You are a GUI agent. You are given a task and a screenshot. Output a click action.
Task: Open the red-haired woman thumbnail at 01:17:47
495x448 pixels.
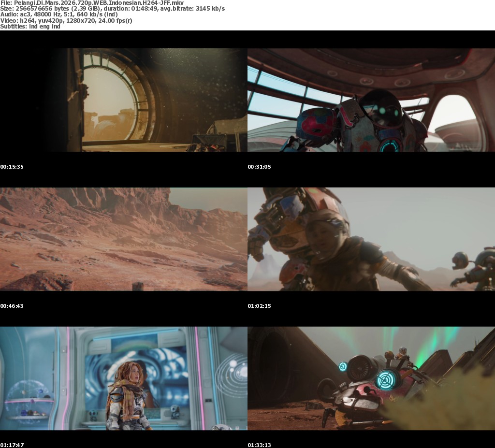[x=124, y=378]
